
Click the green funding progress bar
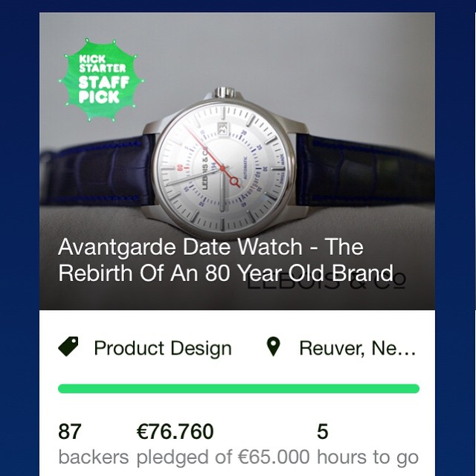pos(239,388)
